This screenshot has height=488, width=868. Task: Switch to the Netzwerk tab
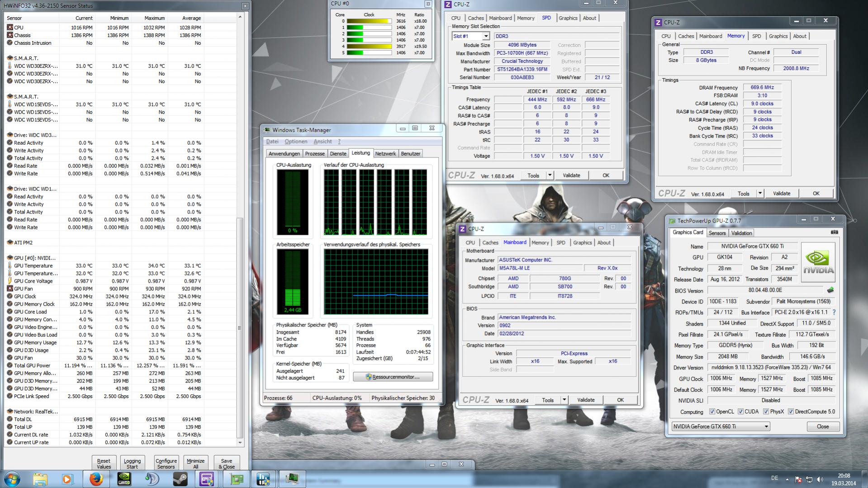pyautogui.click(x=385, y=154)
